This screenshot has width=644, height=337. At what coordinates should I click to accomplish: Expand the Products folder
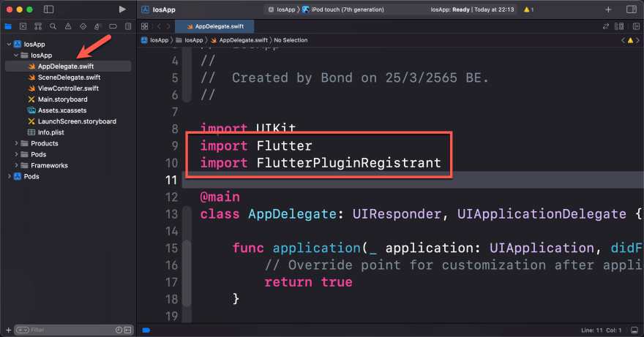(16, 143)
